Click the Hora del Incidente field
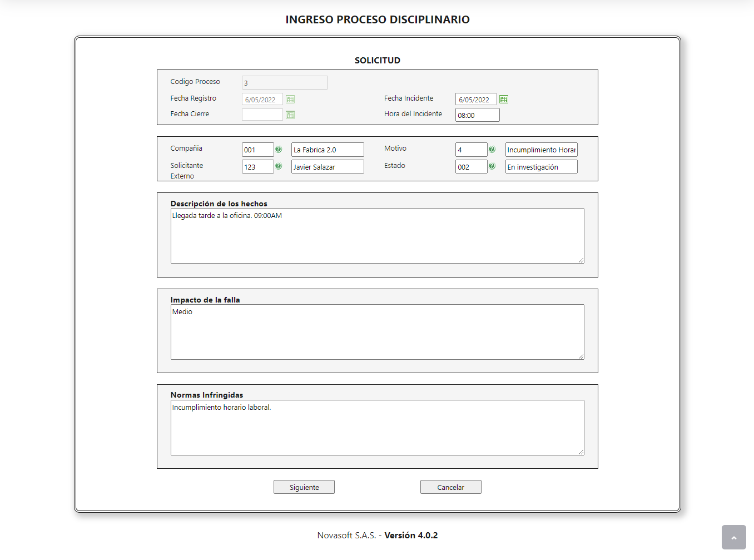The width and height of the screenshot is (754, 560). click(478, 115)
